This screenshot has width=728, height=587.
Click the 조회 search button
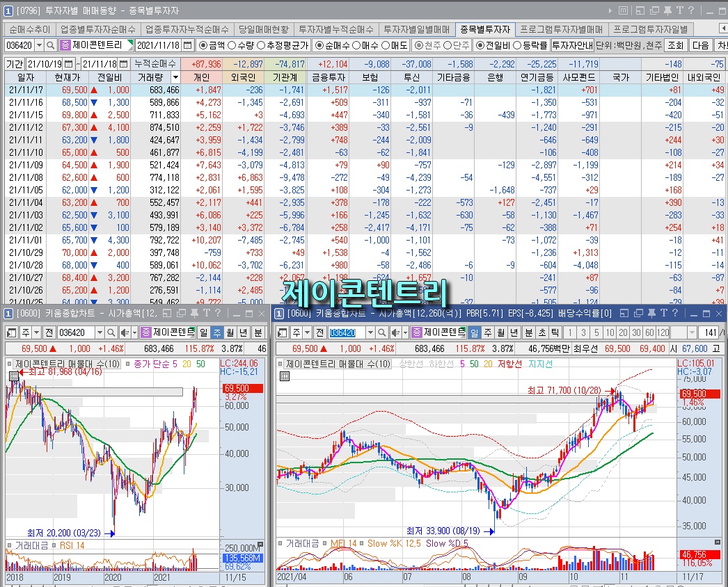(x=676, y=45)
